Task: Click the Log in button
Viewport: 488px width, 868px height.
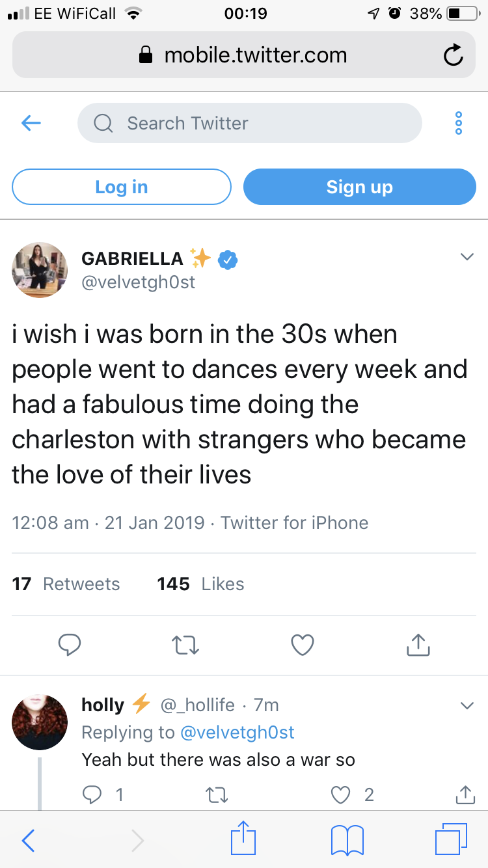Action: (122, 187)
